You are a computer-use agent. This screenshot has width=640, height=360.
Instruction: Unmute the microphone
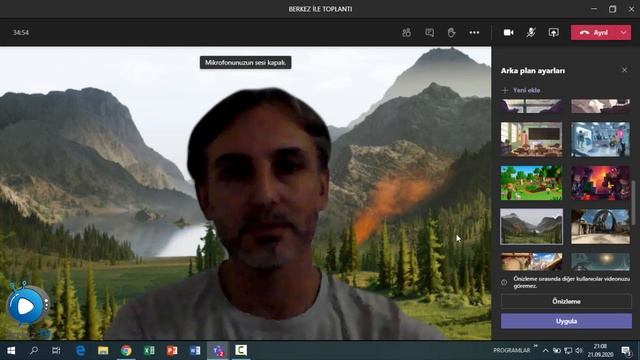[x=531, y=33]
